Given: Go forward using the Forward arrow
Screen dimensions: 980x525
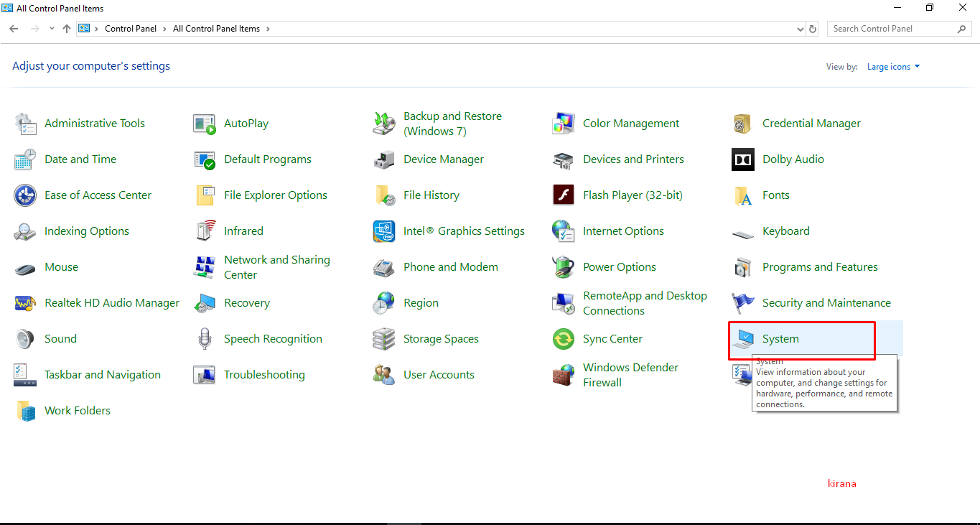Looking at the screenshot, I should pos(34,29).
